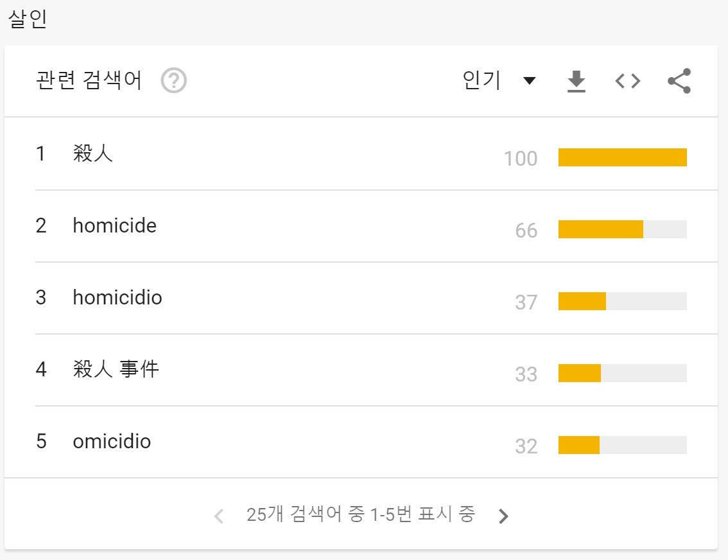Click the score bar for homicide
This screenshot has width=728, height=560.
point(622,229)
